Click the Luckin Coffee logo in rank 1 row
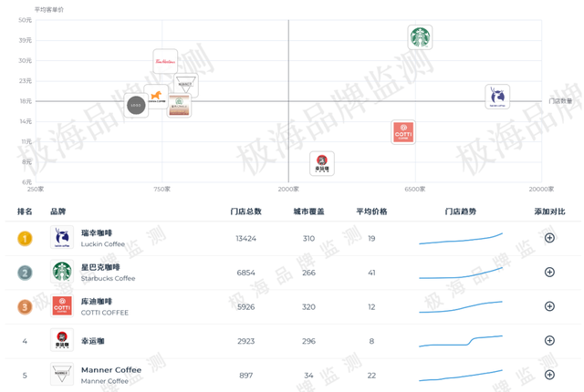The width and height of the screenshot is (584, 392). coord(62,237)
